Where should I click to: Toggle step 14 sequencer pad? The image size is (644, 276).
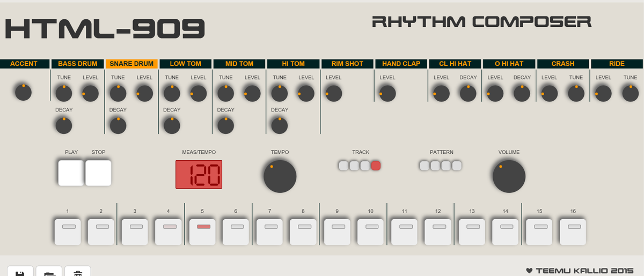coord(506,232)
